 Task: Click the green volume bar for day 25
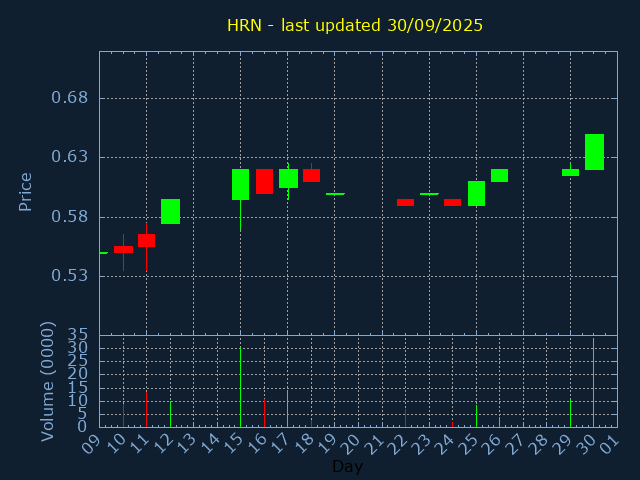pyautogui.click(x=476, y=416)
